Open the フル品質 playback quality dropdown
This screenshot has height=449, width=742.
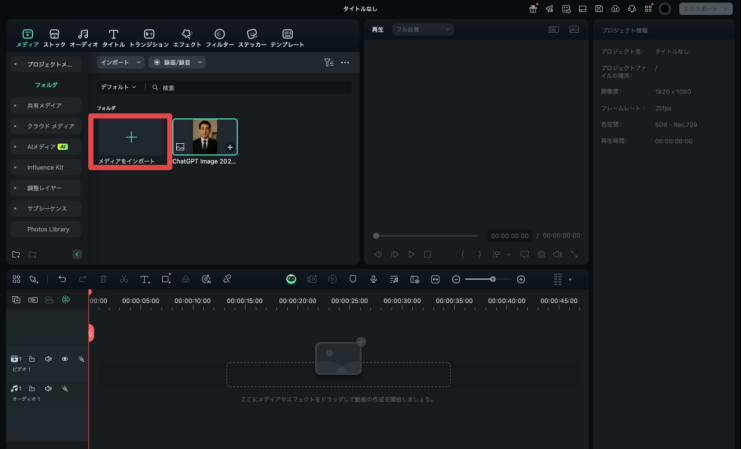click(x=418, y=29)
